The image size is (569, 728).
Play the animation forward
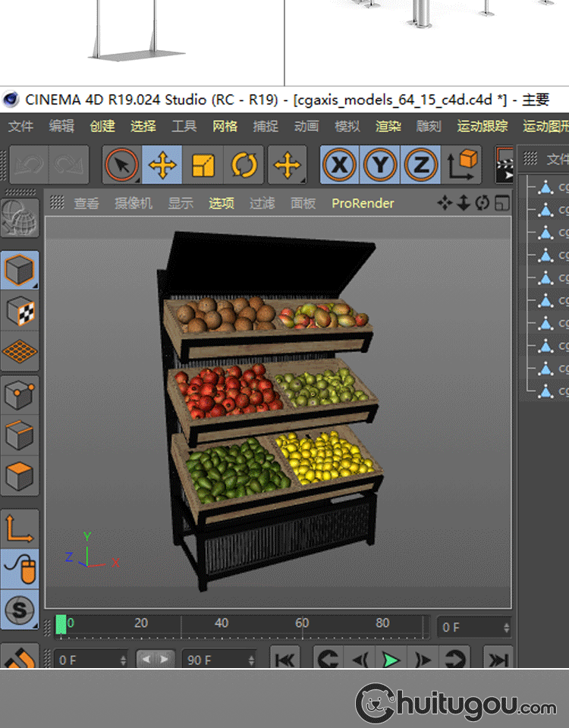click(x=390, y=660)
